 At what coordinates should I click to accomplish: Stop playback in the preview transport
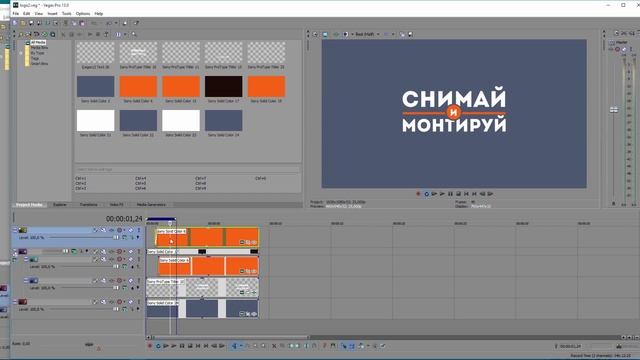point(458,194)
